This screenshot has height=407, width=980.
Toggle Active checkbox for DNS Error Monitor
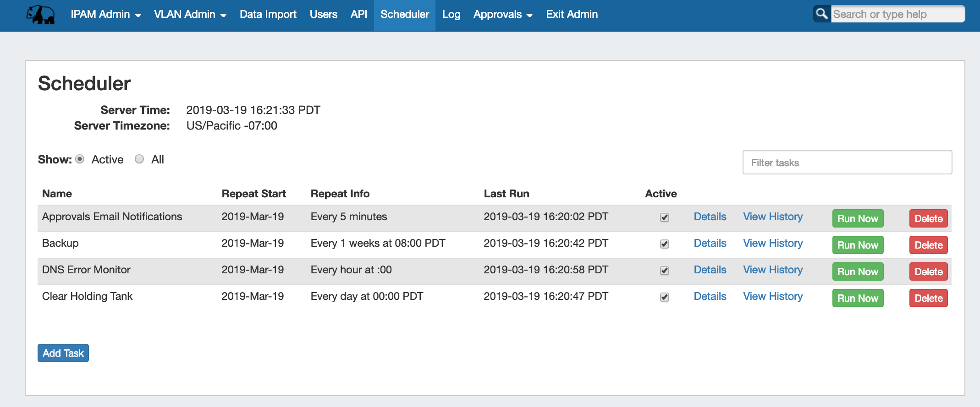[664, 271]
